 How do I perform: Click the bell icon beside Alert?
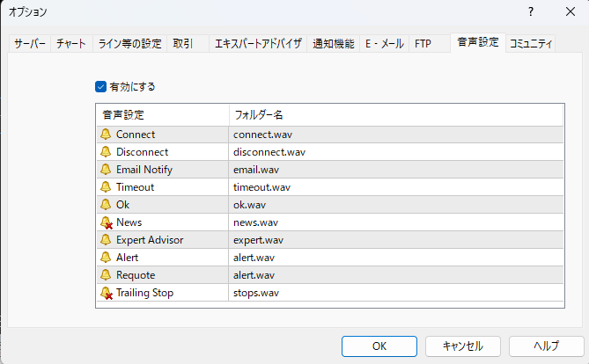[106, 258]
